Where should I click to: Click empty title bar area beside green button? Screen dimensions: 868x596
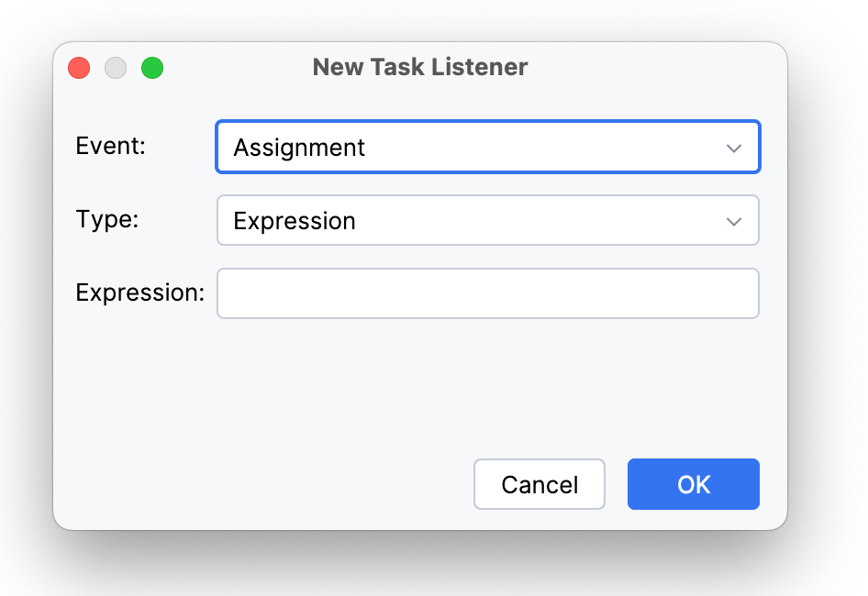click(x=229, y=68)
